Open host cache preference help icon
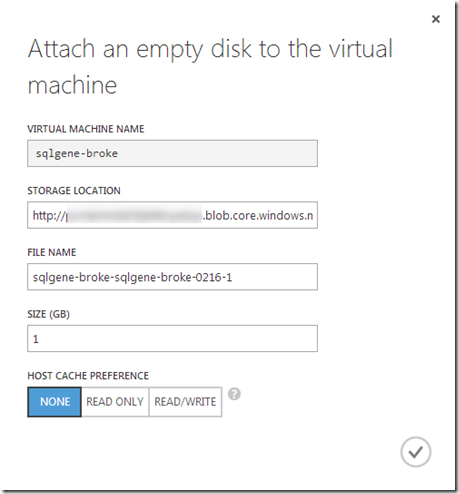Image resolution: width=459 pixels, height=494 pixels. click(234, 394)
